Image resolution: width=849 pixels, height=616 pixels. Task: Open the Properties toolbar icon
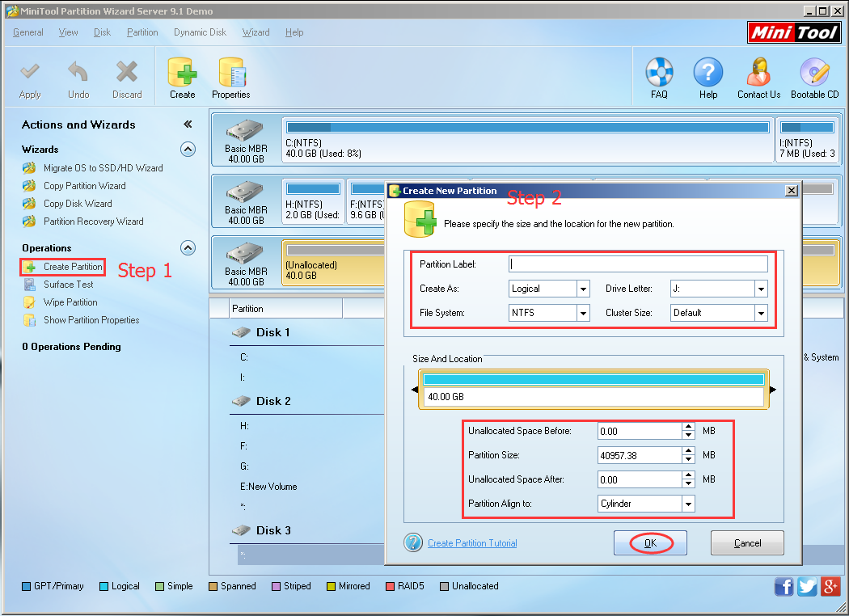tap(232, 72)
